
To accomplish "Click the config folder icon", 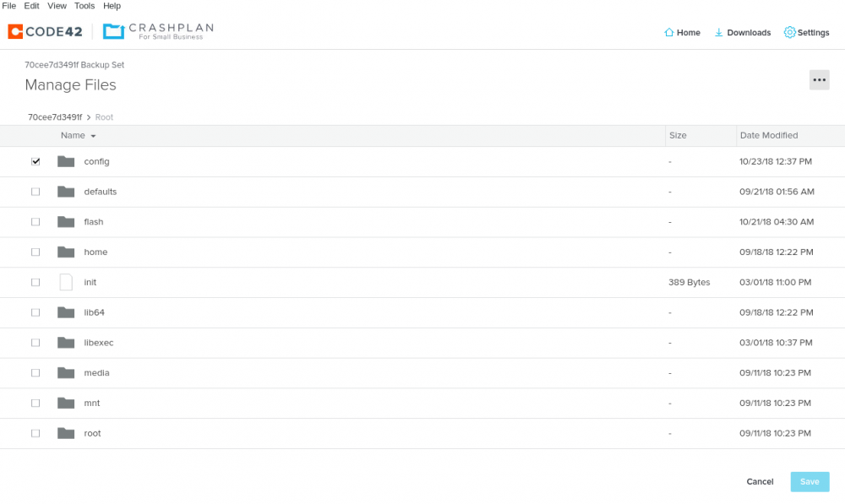I will pyautogui.click(x=66, y=161).
